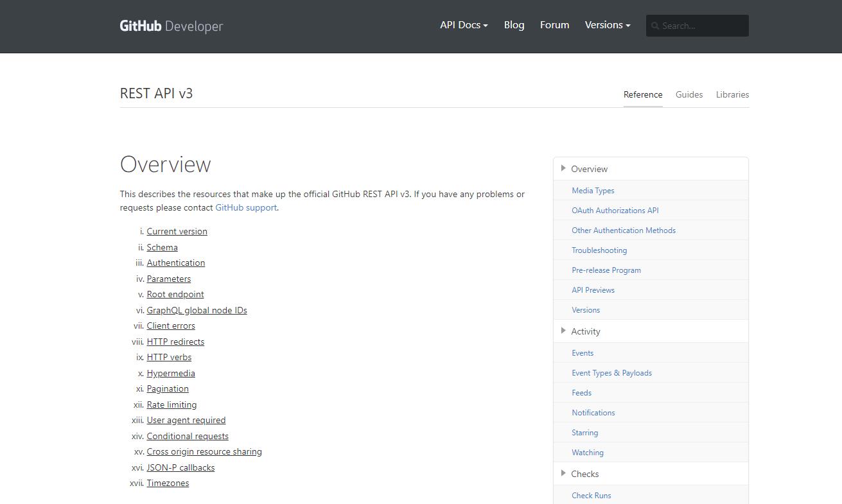Open the Versions dropdown menu
842x504 pixels.
(x=607, y=25)
